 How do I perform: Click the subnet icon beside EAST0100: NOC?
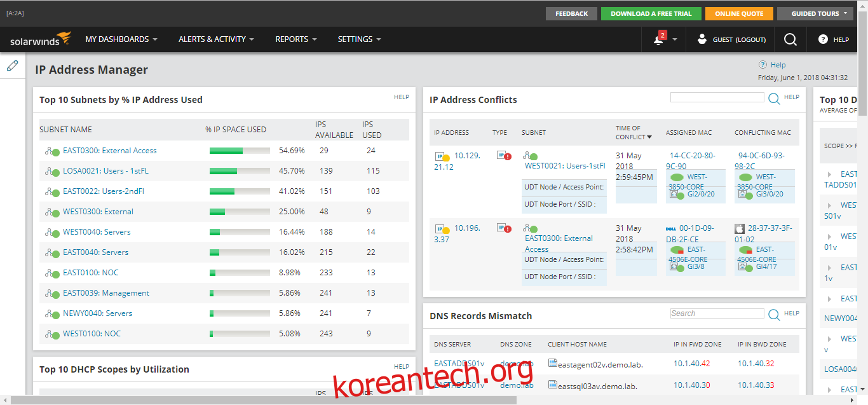pos(52,273)
